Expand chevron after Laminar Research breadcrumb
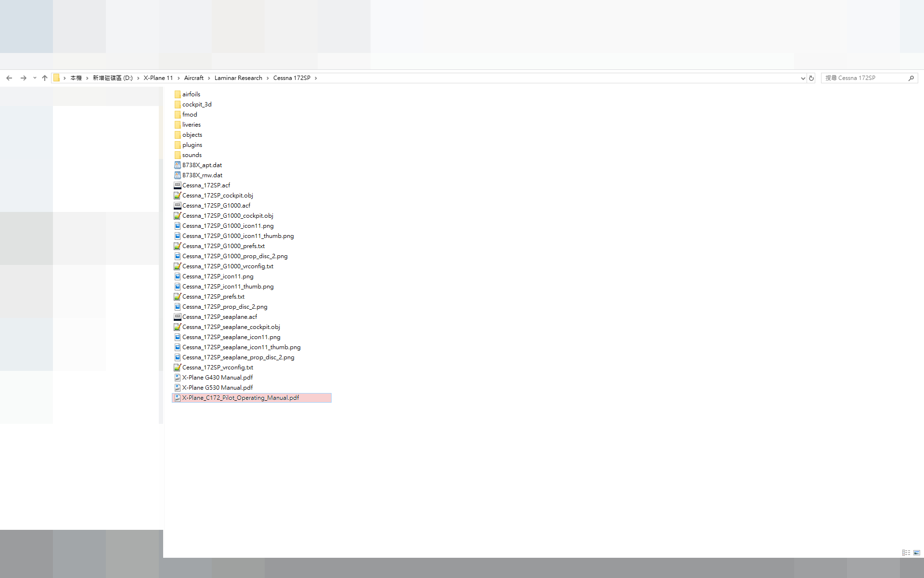Viewport: 924px width, 578px height. 268,78
